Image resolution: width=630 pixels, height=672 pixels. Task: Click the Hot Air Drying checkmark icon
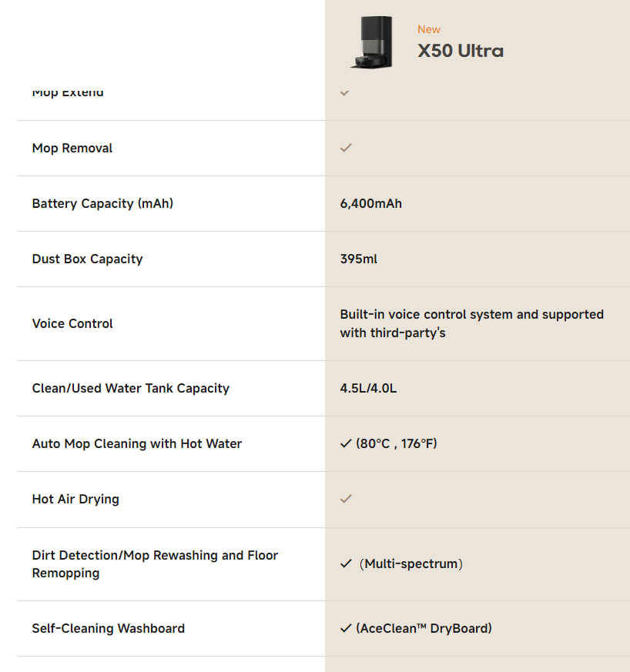tap(346, 499)
